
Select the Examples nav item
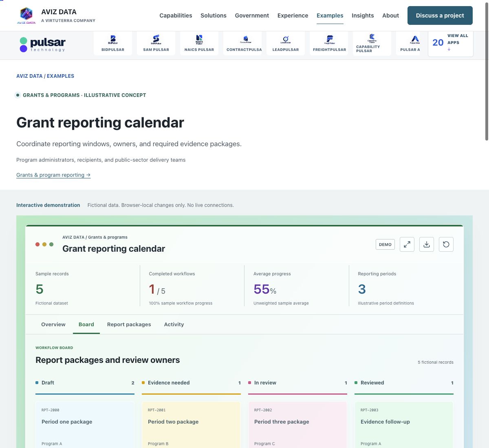coord(330,15)
